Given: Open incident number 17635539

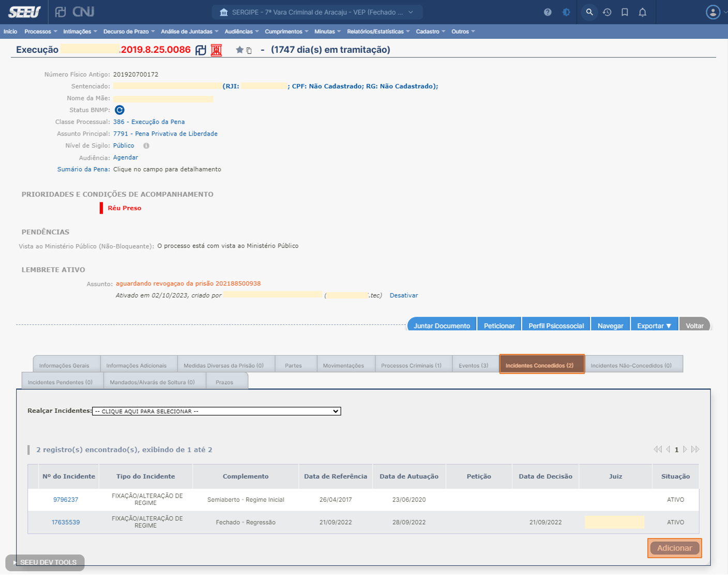Looking at the screenshot, I should pyautogui.click(x=66, y=523).
